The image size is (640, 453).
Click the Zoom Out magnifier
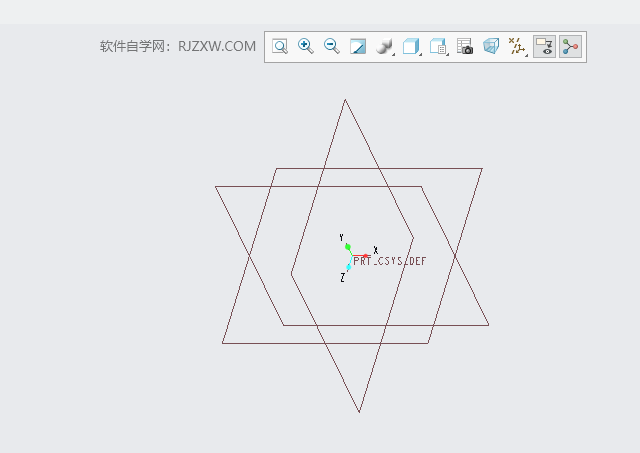[332, 46]
